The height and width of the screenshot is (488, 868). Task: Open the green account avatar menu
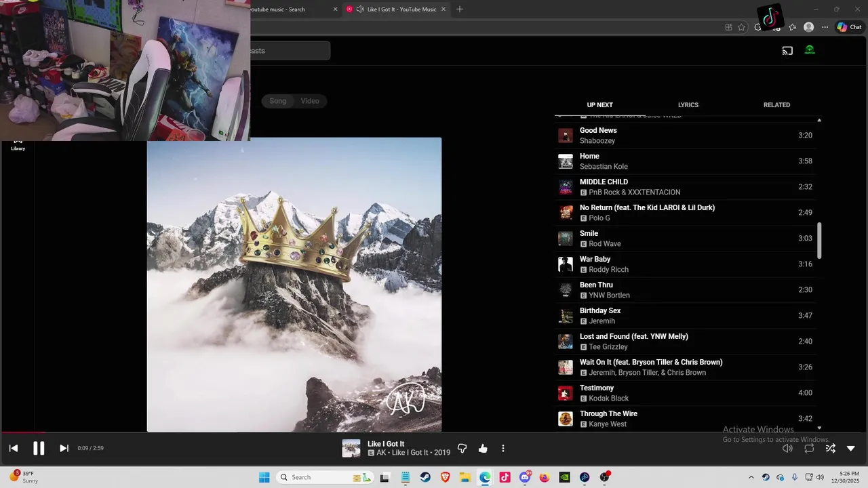coord(810,50)
